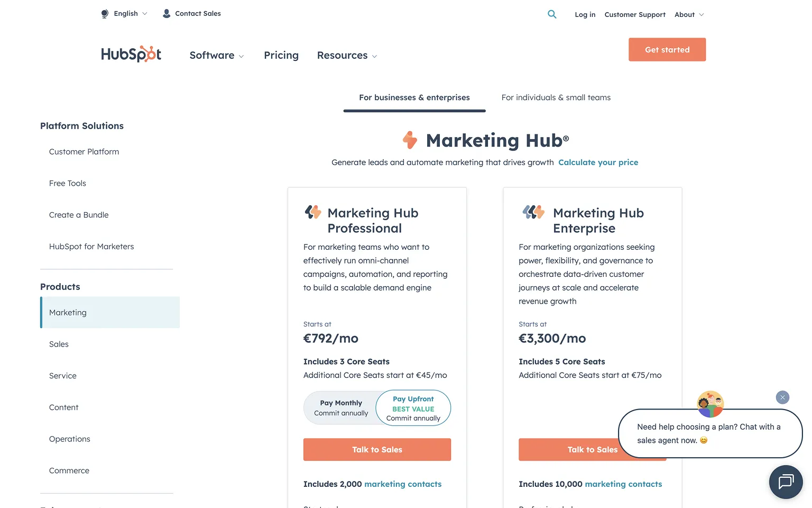Image resolution: width=812 pixels, height=508 pixels.
Task: Switch to For businesses & enterprises tab
Action: [414, 98]
